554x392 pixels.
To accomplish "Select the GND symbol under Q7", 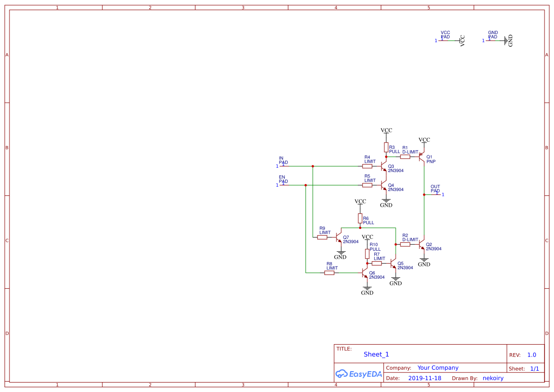I will click(340, 252).
